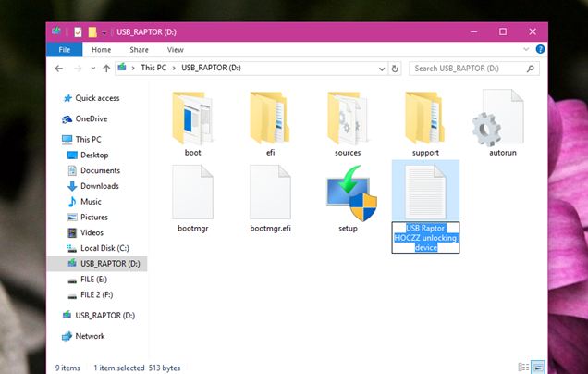Screen dimensions: 588x374
Task: Go back with the Back arrow
Action: tap(59, 69)
